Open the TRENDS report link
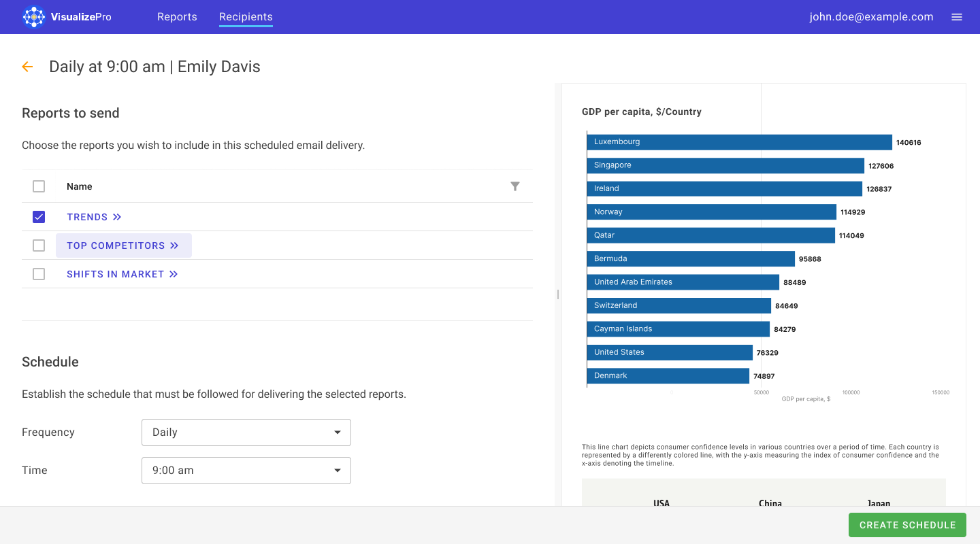The height and width of the screenshot is (544, 980). tap(87, 217)
